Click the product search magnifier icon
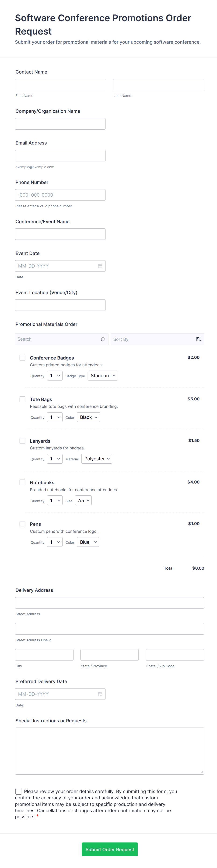The width and height of the screenshot is (217, 868). [103, 339]
